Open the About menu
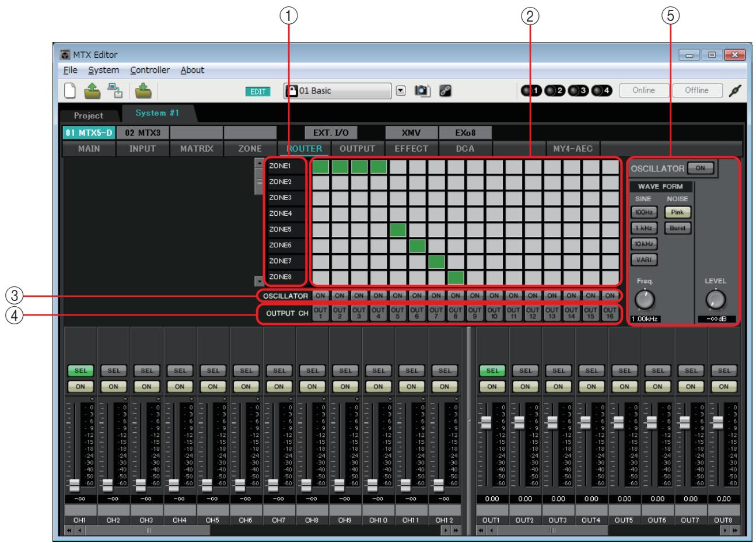The image size is (756, 543). tap(192, 70)
